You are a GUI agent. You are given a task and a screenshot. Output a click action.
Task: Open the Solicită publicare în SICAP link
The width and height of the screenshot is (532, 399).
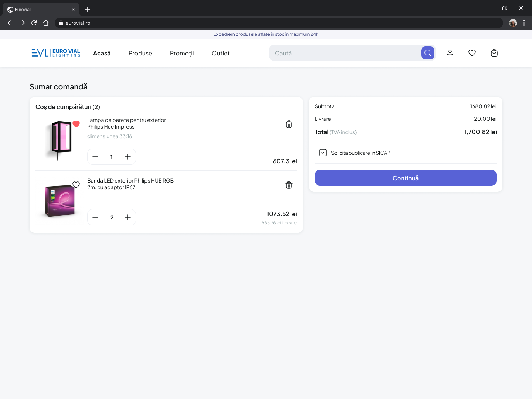[361, 153]
